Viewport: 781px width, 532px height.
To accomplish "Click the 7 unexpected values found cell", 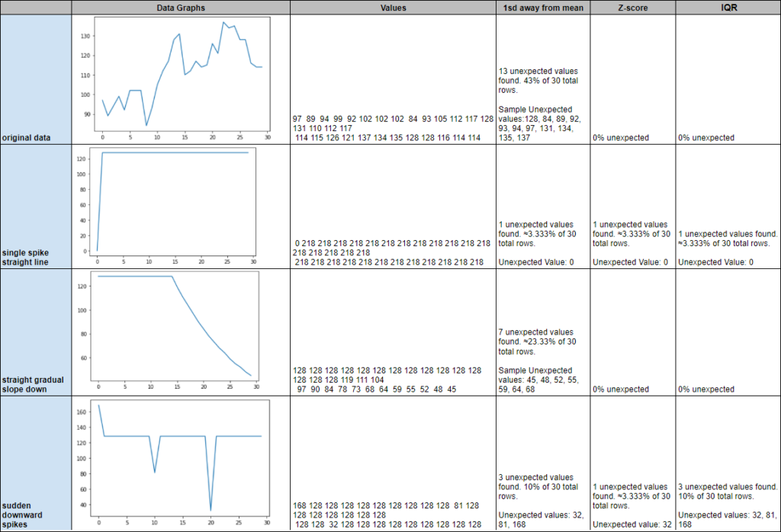I will tap(543, 332).
